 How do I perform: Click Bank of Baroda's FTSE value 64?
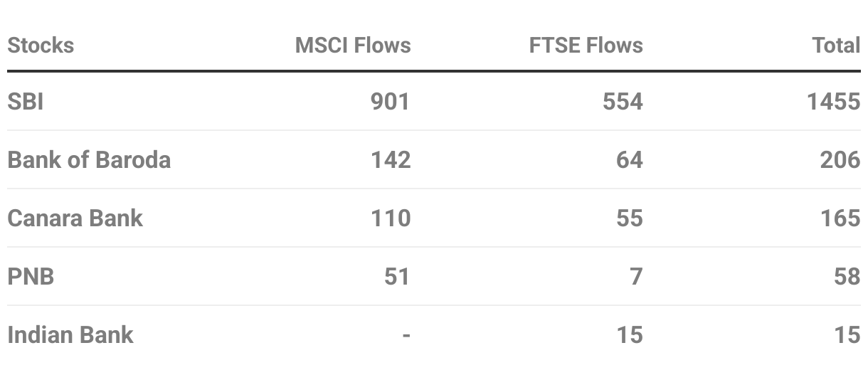pyautogui.click(x=630, y=160)
